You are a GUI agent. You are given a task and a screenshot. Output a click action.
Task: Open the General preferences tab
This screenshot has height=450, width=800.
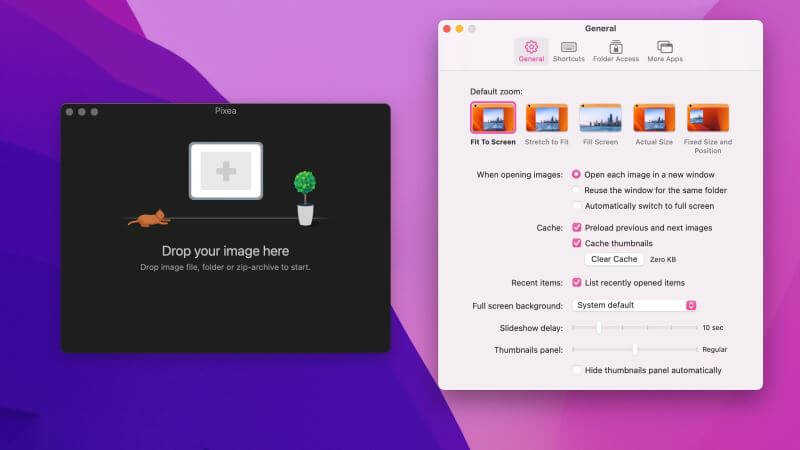[531, 51]
